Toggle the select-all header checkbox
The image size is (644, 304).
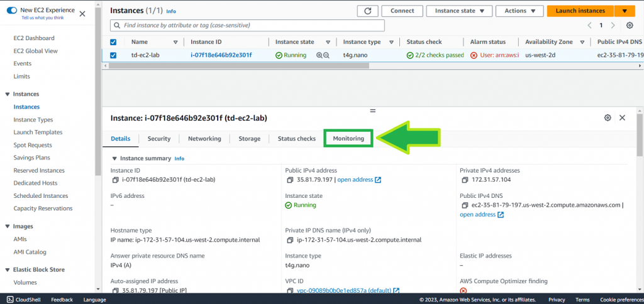coord(113,42)
